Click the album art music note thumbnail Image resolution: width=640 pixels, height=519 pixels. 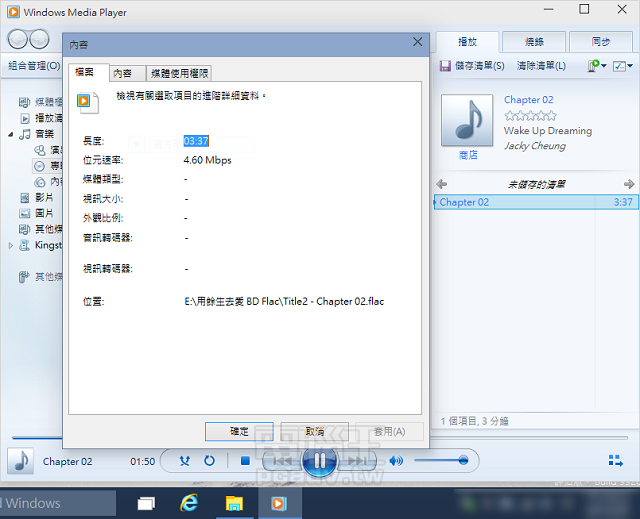coord(467,120)
